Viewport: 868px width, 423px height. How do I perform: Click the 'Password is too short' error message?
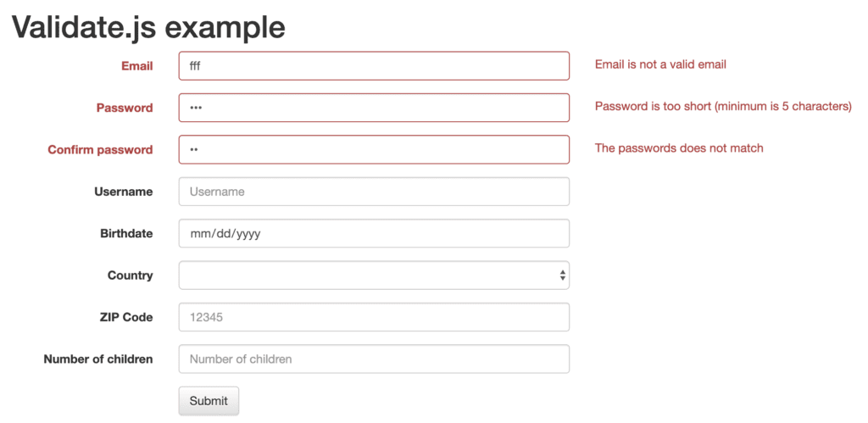click(x=722, y=107)
